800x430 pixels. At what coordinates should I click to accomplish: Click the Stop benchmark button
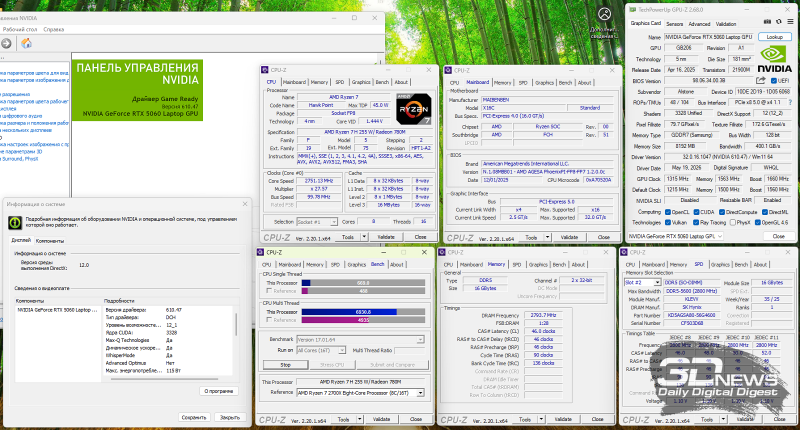pyautogui.click(x=286, y=365)
